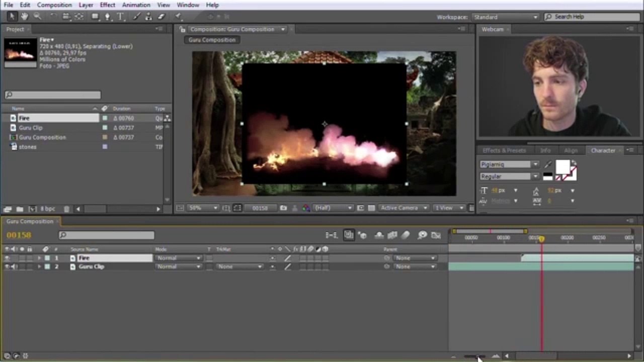
Task: Select the Hand tool
Action: pos(24,17)
